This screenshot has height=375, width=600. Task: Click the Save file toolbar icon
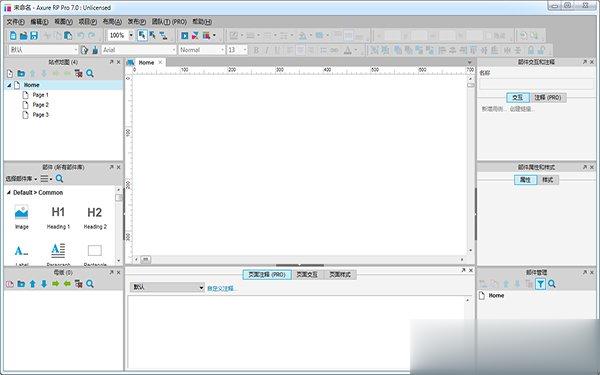34,36
